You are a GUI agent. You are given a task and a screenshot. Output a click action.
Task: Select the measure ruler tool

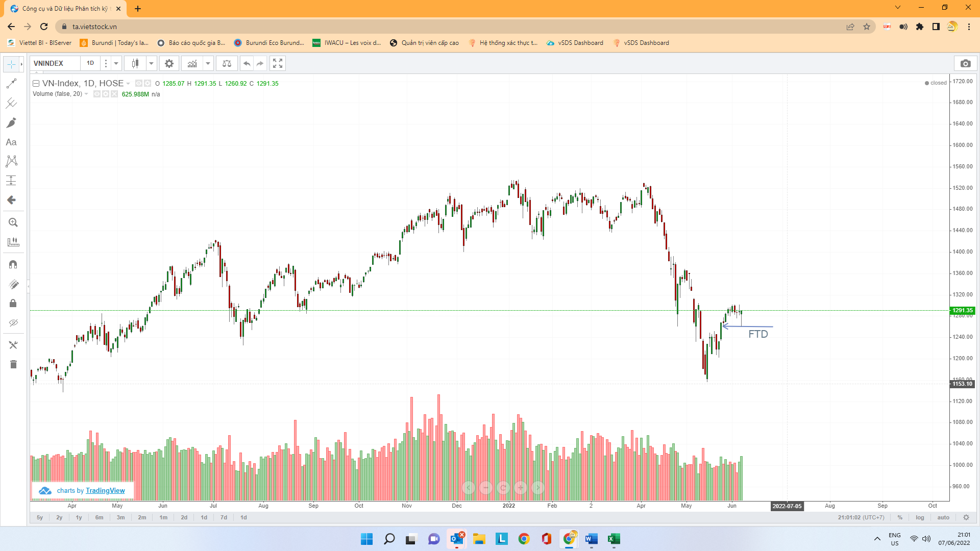13,242
